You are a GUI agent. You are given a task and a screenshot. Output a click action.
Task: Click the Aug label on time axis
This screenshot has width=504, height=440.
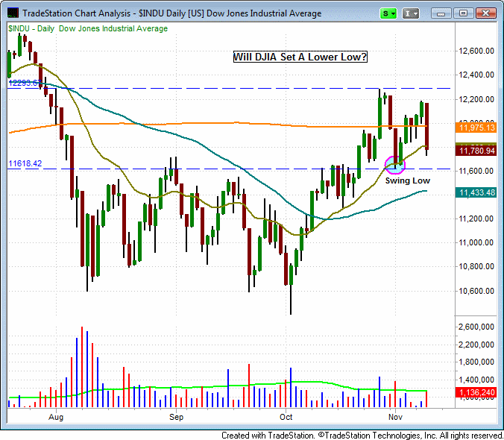[56, 417]
